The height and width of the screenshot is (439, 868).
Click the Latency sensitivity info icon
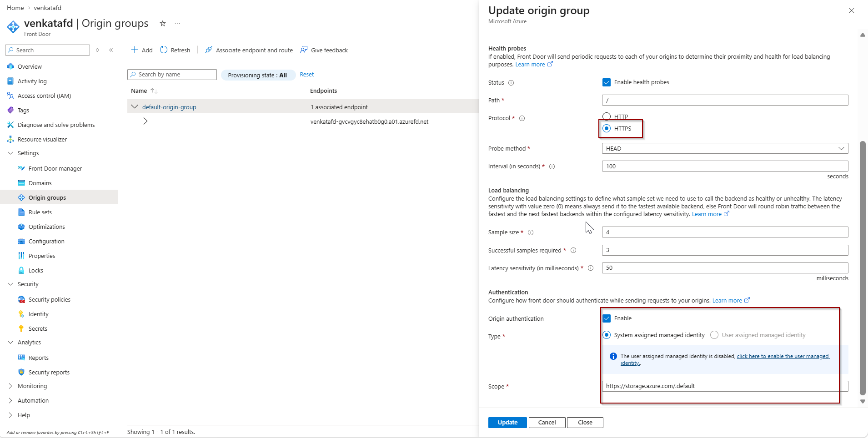click(591, 268)
